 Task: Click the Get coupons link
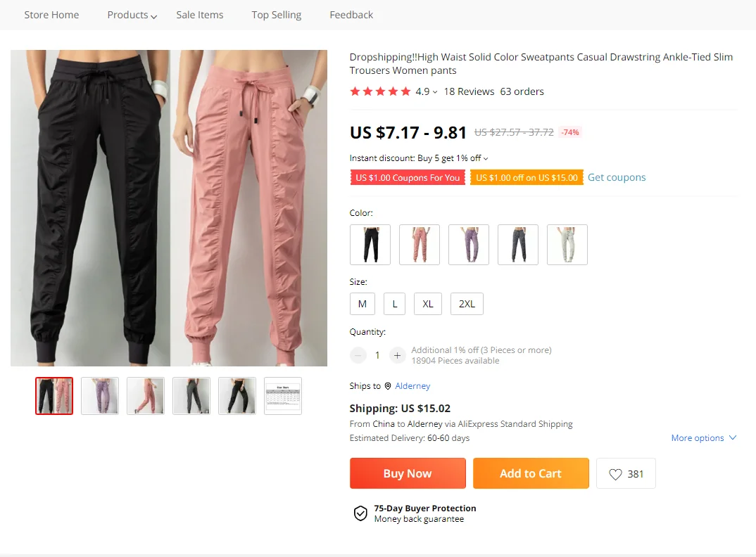point(616,177)
